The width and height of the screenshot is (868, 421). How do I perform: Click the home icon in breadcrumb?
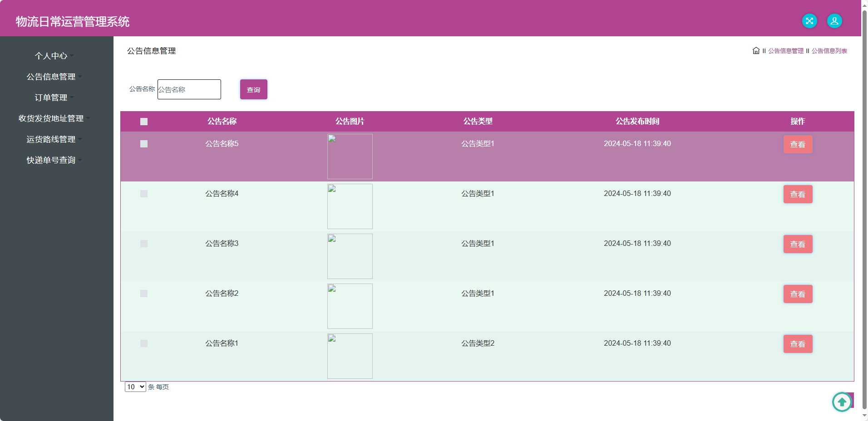755,50
